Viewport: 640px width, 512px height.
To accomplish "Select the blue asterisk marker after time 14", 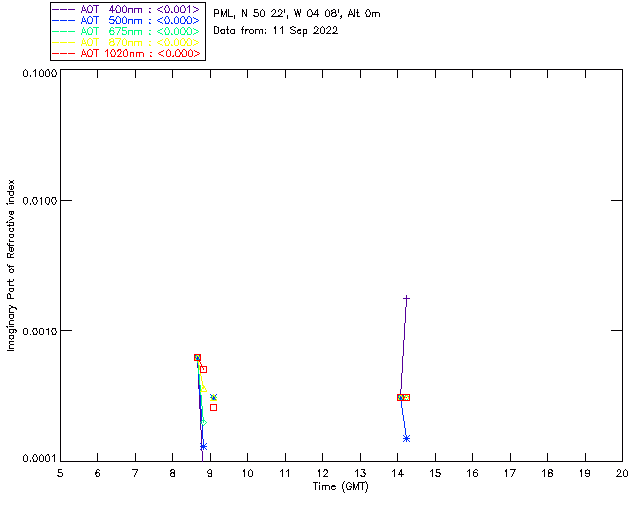I will [406, 439].
